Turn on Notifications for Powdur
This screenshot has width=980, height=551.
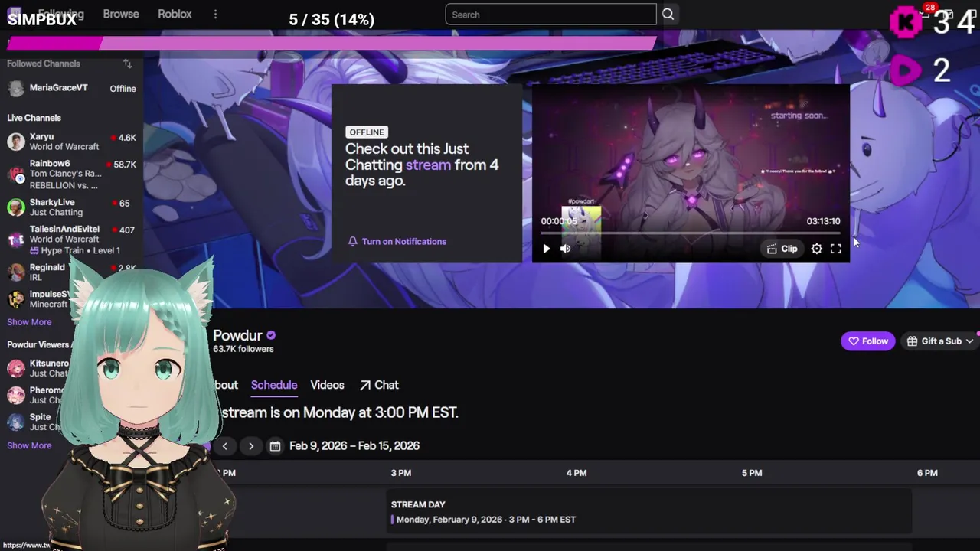(x=397, y=241)
